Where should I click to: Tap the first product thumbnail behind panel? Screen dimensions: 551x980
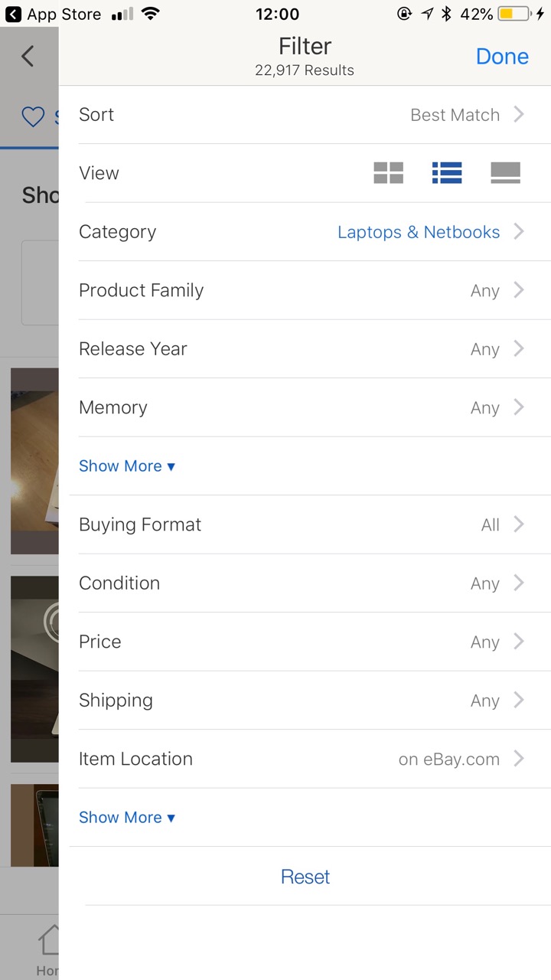[34, 459]
